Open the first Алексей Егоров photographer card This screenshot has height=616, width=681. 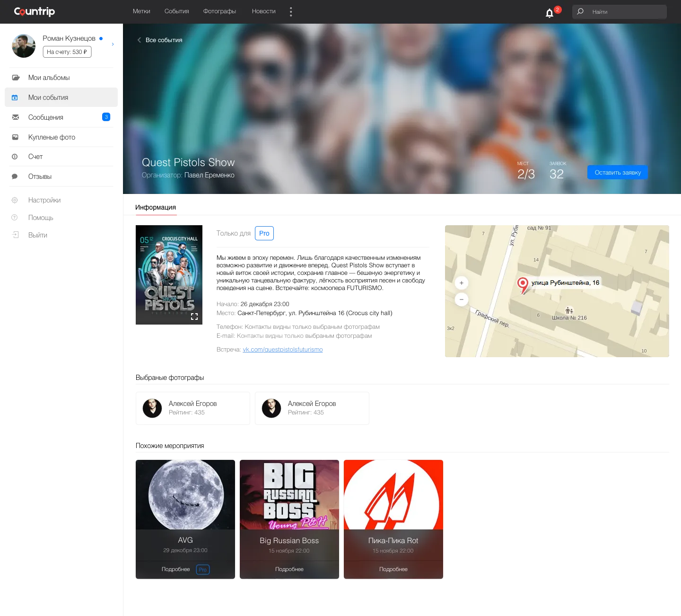[x=193, y=408]
